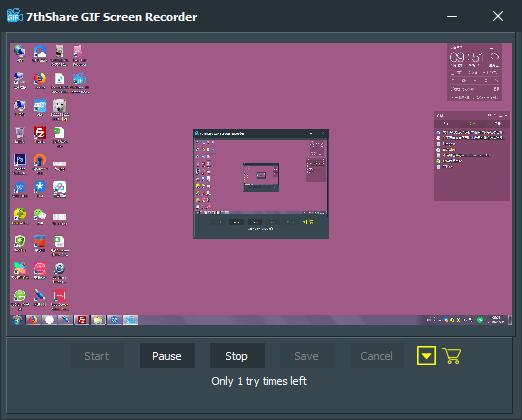The image size is (522, 420).
Task: Pause the current recording
Action: click(x=167, y=356)
